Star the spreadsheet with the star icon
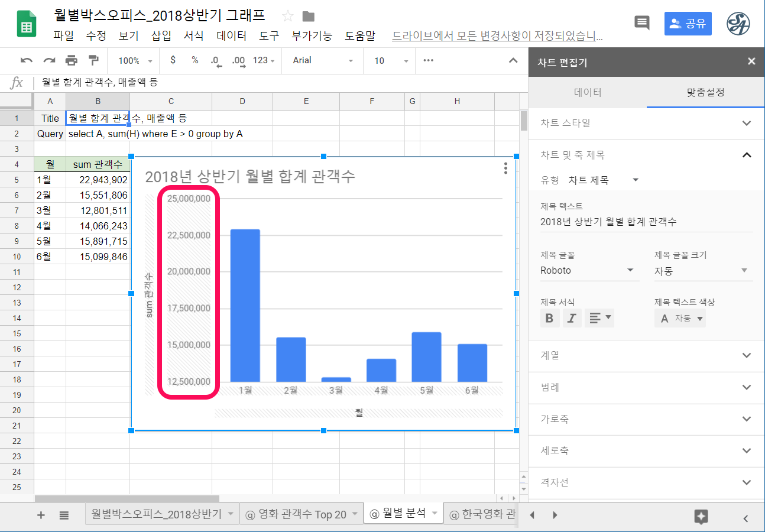Viewport: 765px width, 532px height. point(287,17)
